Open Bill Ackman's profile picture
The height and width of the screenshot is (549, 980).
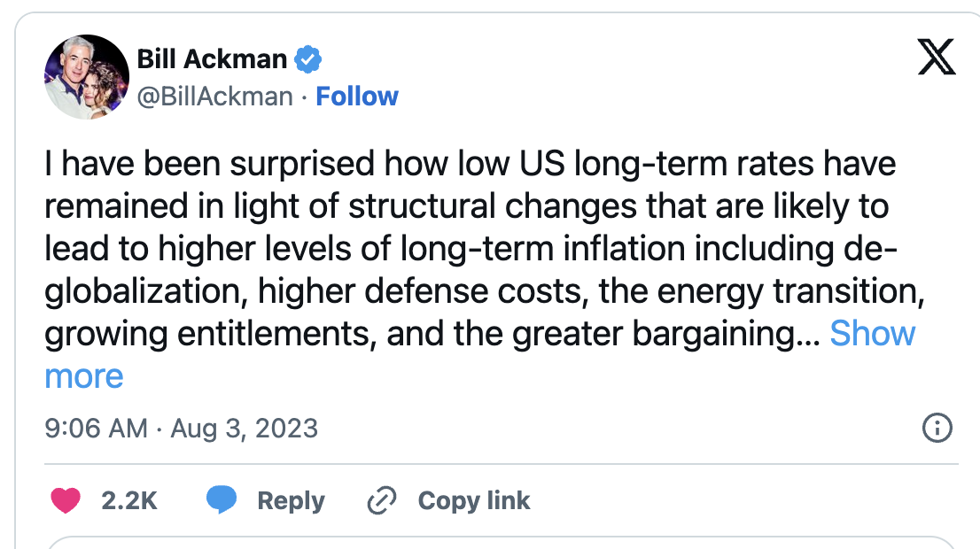[87, 77]
